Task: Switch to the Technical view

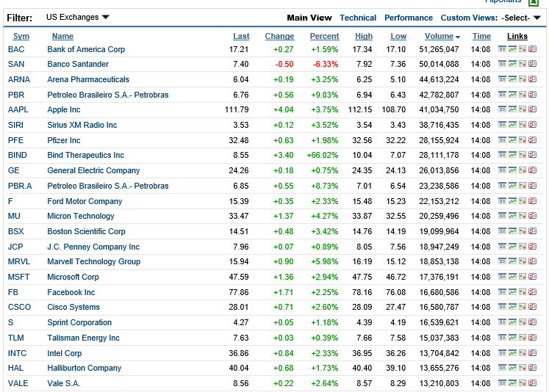Action: pos(358,18)
